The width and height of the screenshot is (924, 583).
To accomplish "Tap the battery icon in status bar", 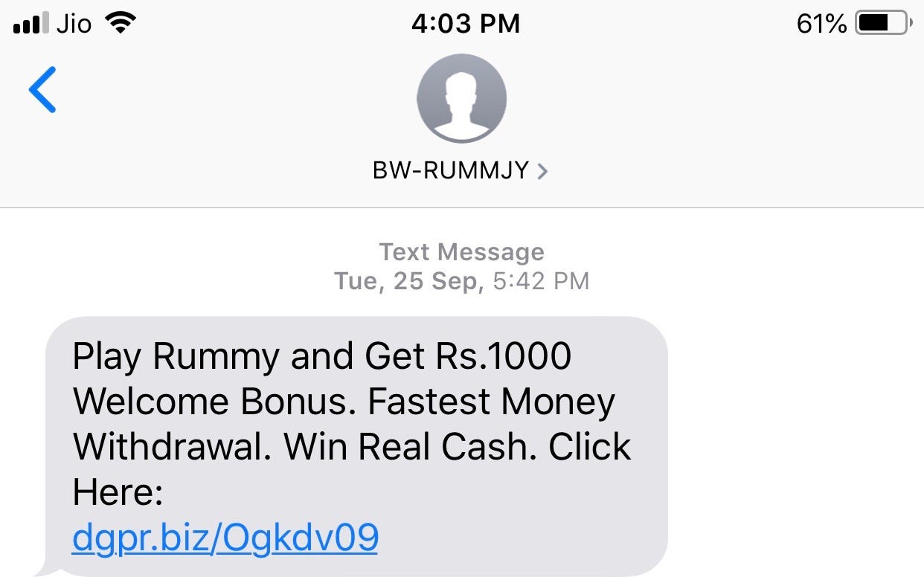I will click(882, 24).
